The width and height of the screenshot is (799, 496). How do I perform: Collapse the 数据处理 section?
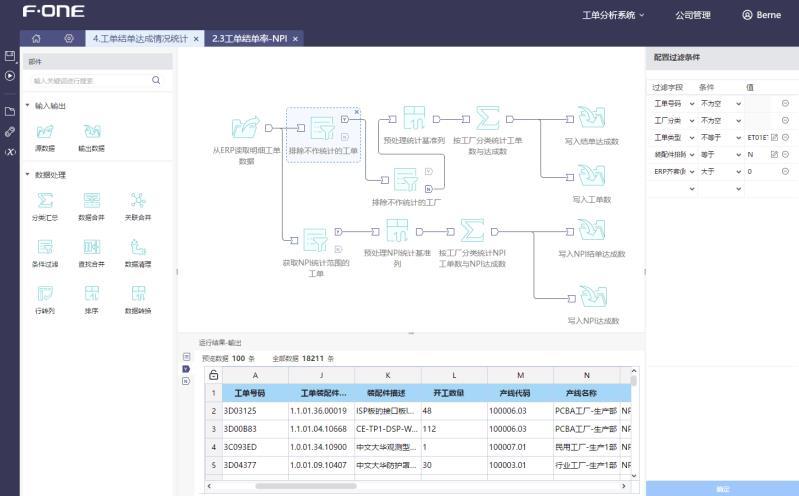(28, 174)
